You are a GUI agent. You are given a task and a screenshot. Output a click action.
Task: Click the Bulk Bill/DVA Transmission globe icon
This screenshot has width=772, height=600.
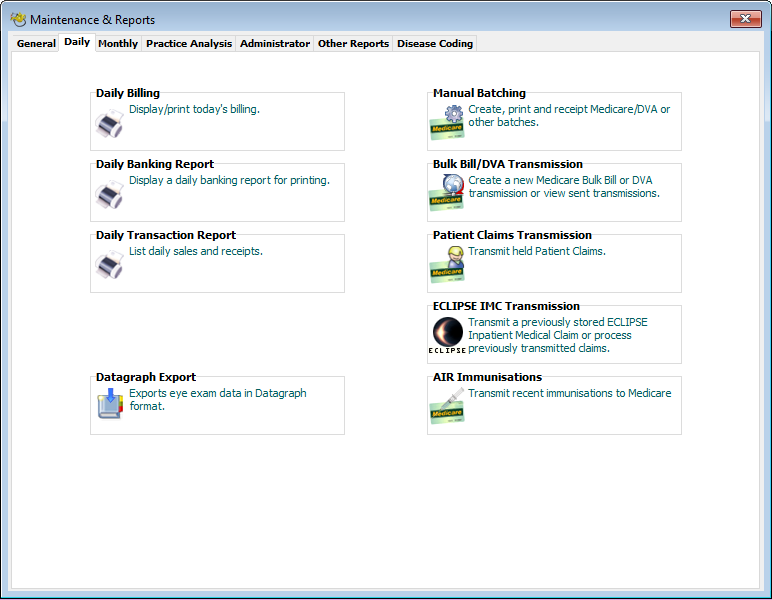click(x=447, y=192)
